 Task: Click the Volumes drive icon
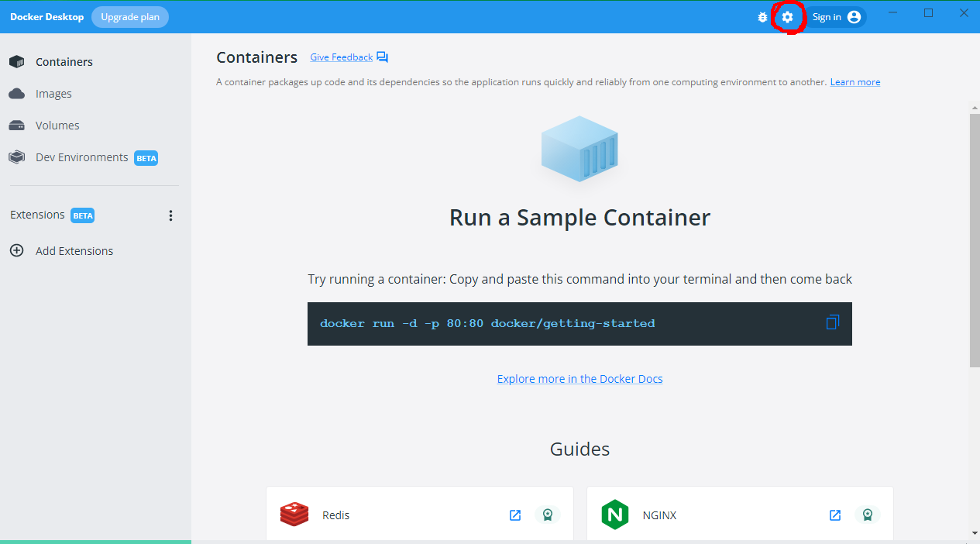click(16, 126)
